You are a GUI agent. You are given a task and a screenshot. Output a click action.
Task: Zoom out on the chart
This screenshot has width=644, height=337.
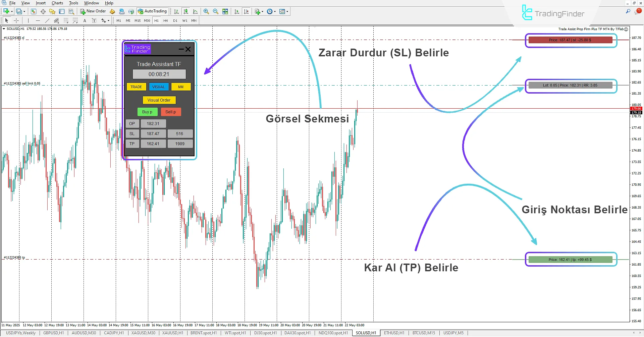pyautogui.click(x=216, y=11)
